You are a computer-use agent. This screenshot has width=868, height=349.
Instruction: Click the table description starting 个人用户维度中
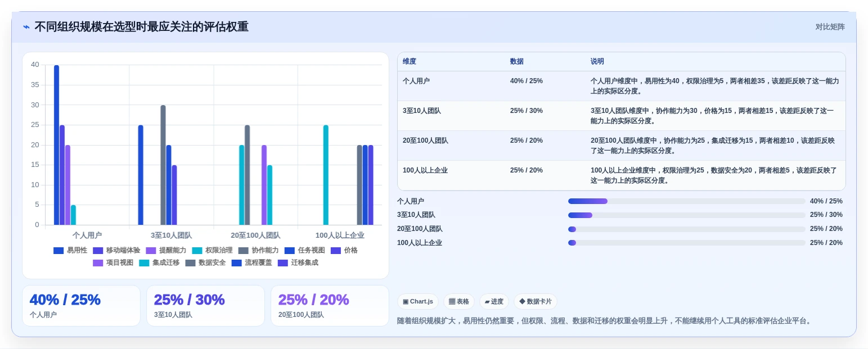click(x=714, y=86)
